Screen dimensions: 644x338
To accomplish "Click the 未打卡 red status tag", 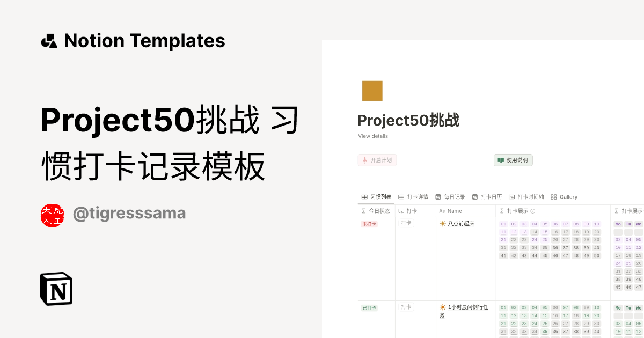I will click(369, 224).
